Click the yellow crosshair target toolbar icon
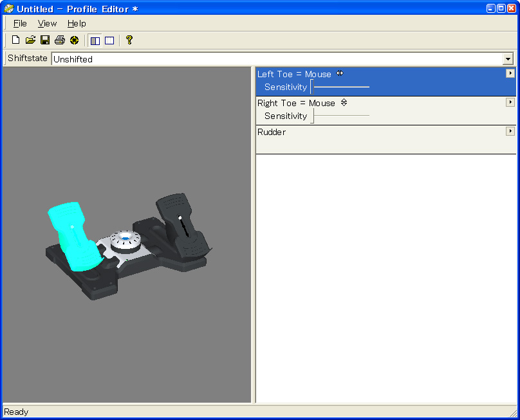Viewport: 520px width, 420px height. pyautogui.click(x=75, y=41)
